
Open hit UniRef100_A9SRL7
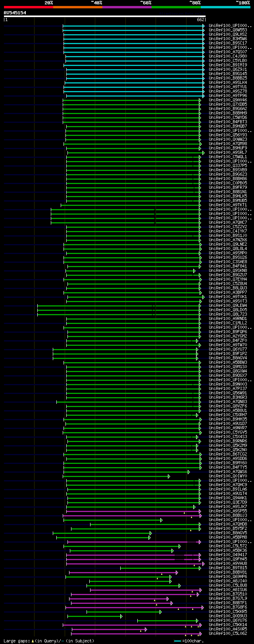(x=228, y=152)
